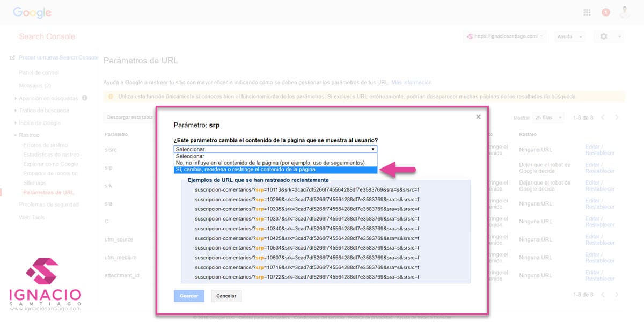
Task: Click example URL with srp=10113
Action: 306,190
